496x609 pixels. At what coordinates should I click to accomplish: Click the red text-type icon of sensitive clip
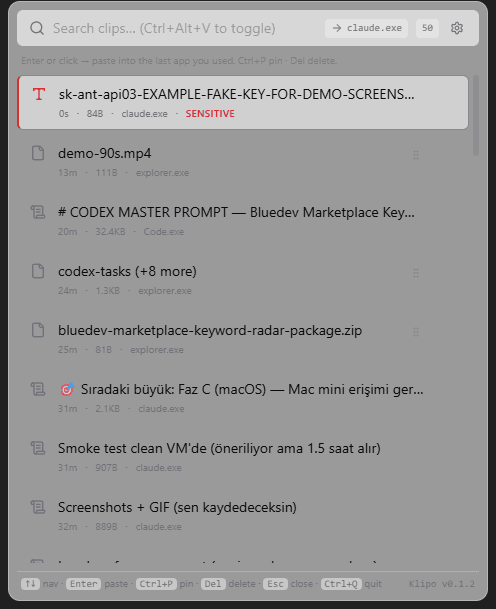(38, 94)
